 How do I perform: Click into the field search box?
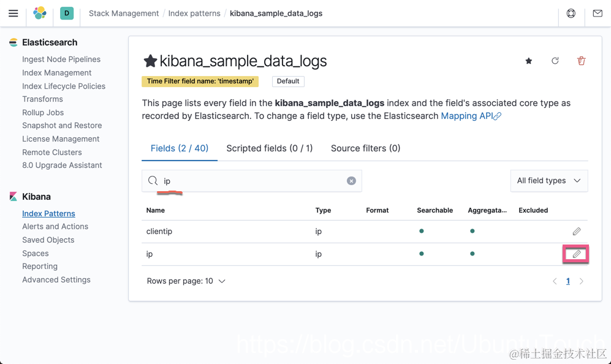(x=251, y=181)
